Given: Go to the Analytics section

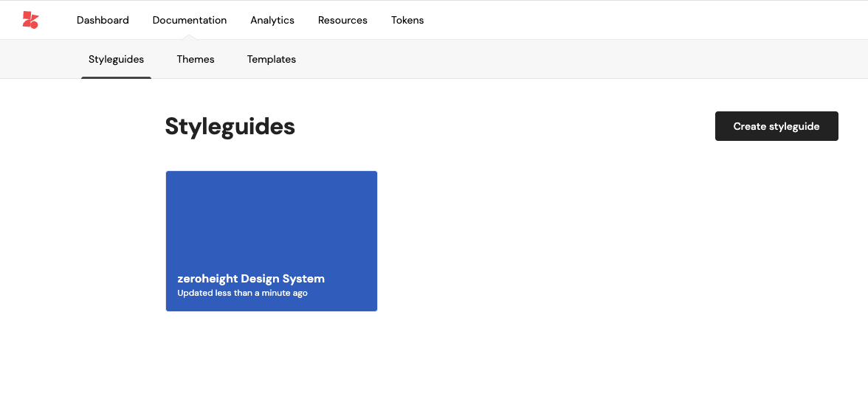Looking at the screenshot, I should (272, 20).
